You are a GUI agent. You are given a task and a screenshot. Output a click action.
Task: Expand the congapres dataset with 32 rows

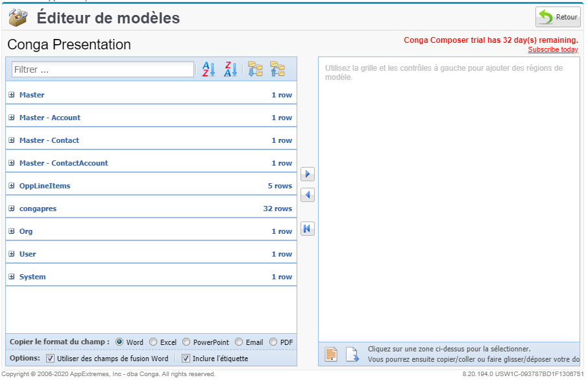(11, 208)
